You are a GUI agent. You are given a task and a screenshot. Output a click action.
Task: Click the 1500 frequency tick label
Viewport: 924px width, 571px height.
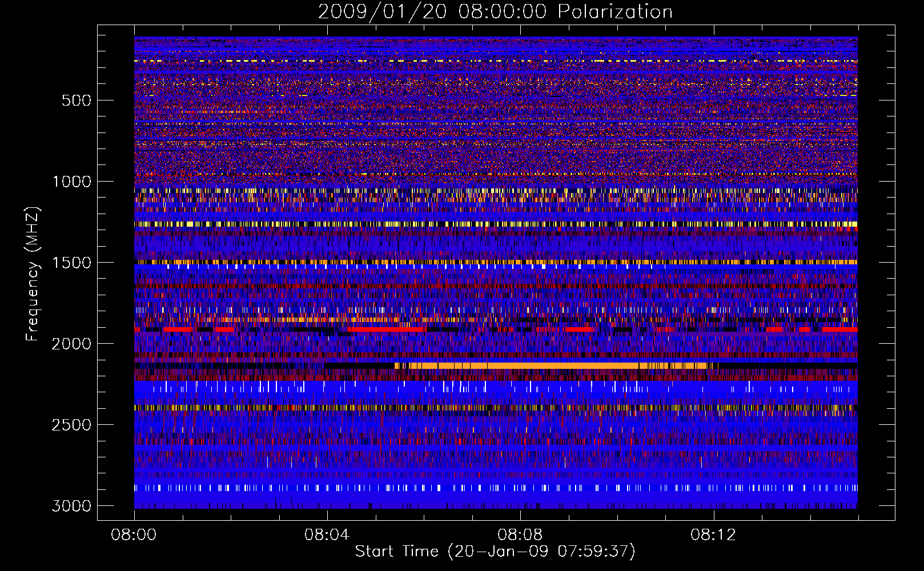(x=72, y=263)
